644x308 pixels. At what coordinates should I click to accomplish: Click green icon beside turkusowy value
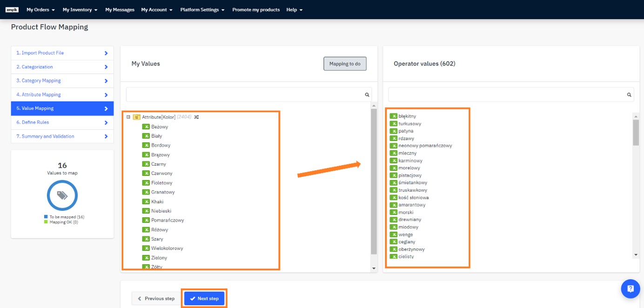tap(393, 124)
